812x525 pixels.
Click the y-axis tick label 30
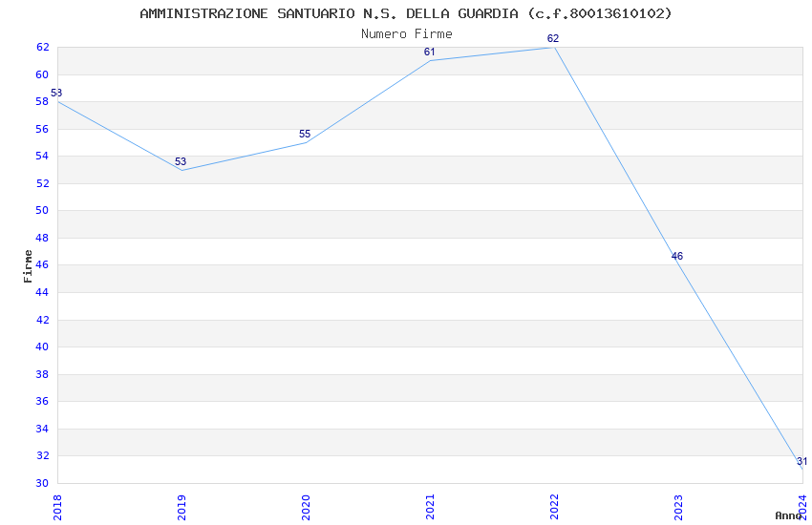click(42, 483)
